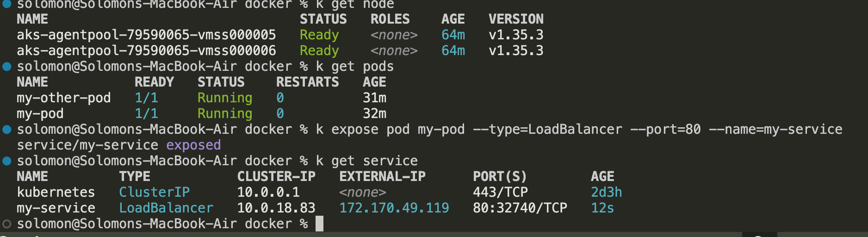868x237 pixels.
Task: Click version v1.35.3 of node vmss000006
Action: tap(516, 50)
